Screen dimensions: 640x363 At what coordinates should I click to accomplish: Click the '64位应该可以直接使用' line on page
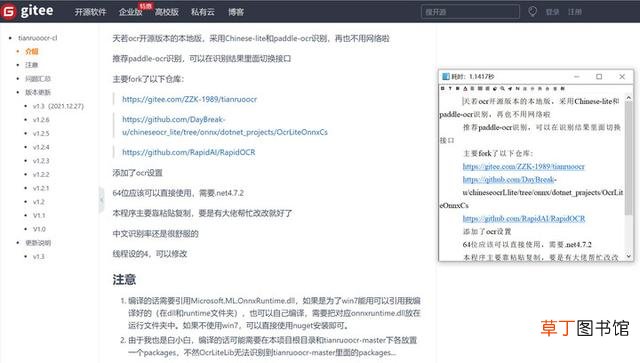pyautogui.click(x=178, y=193)
